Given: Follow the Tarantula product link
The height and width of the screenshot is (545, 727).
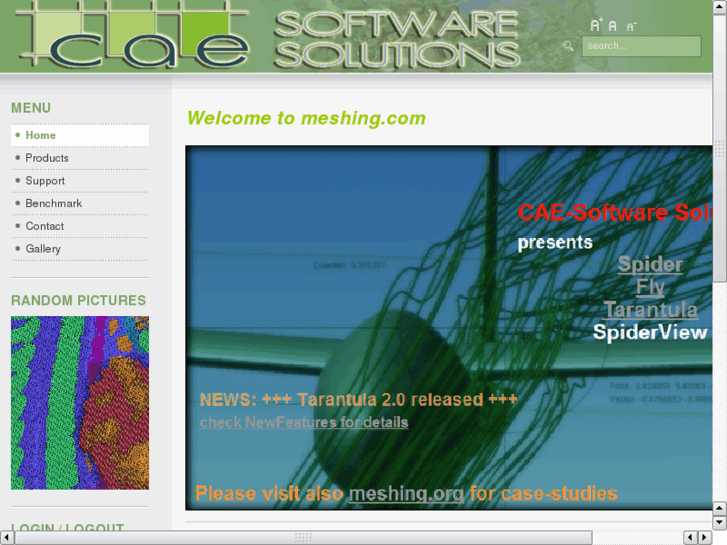Looking at the screenshot, I should pyautogui.click(x=650, y=310).
